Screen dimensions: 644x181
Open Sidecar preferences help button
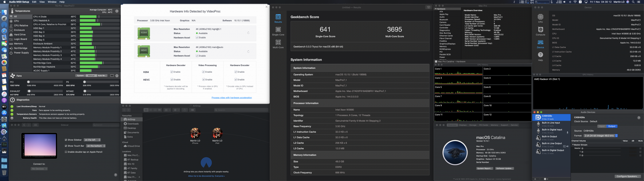116,175
